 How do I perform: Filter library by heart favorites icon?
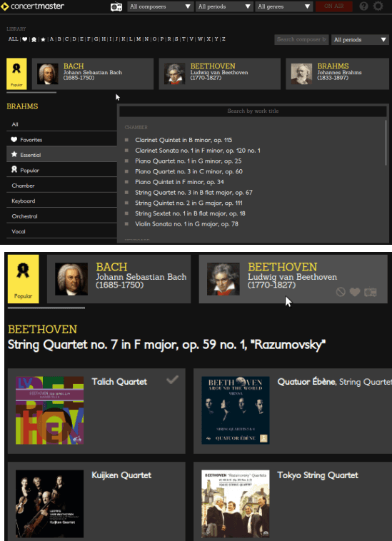coord(24,39)
